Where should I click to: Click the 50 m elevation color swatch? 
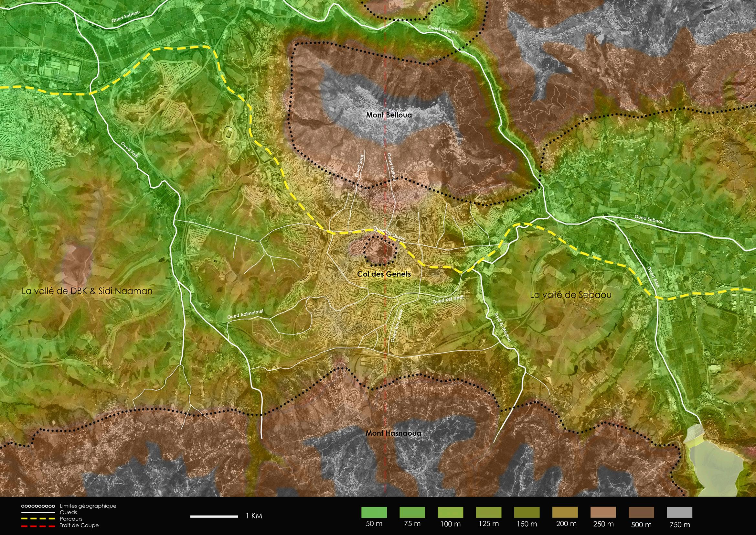[374, 512]
